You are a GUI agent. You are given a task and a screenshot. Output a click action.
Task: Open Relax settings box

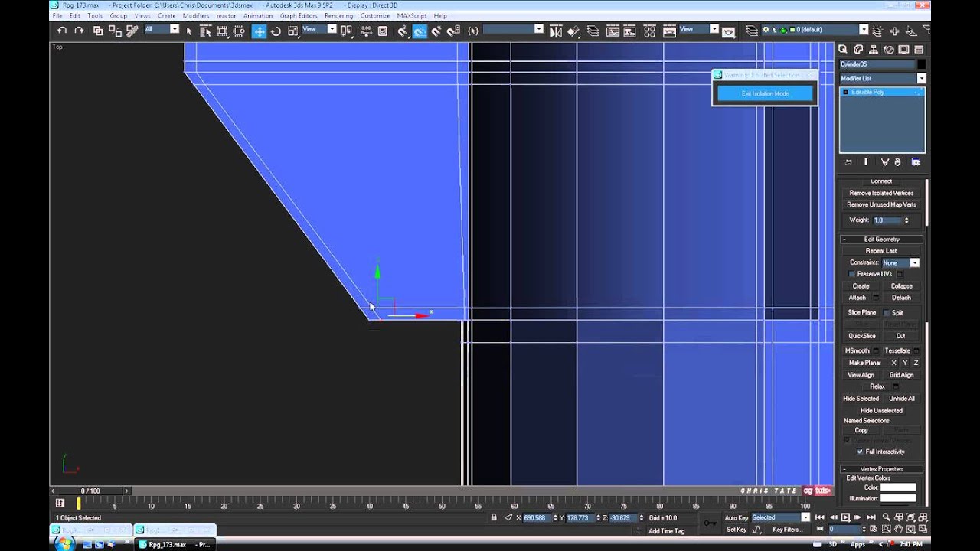pyautogui.click(x=897, y=386)
